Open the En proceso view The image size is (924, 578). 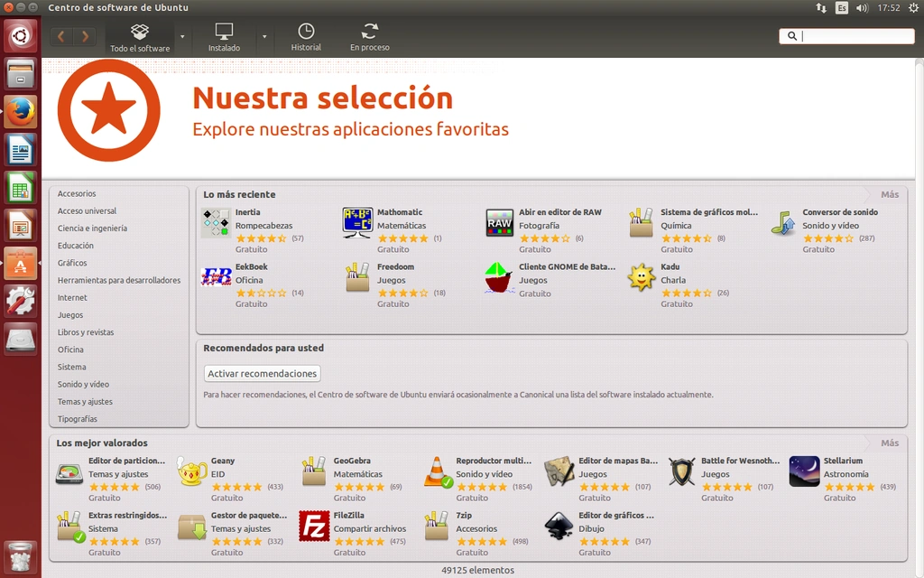369,38
